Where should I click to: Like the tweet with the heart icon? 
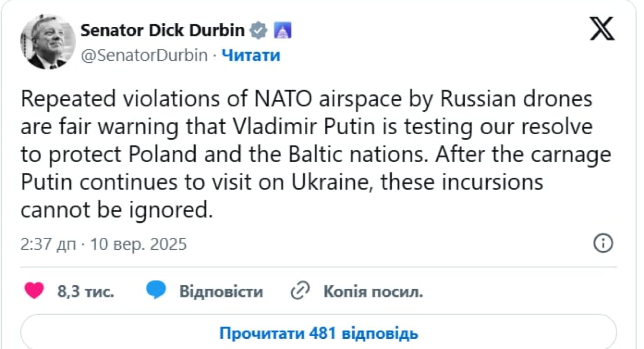click(x=35, y=291)
